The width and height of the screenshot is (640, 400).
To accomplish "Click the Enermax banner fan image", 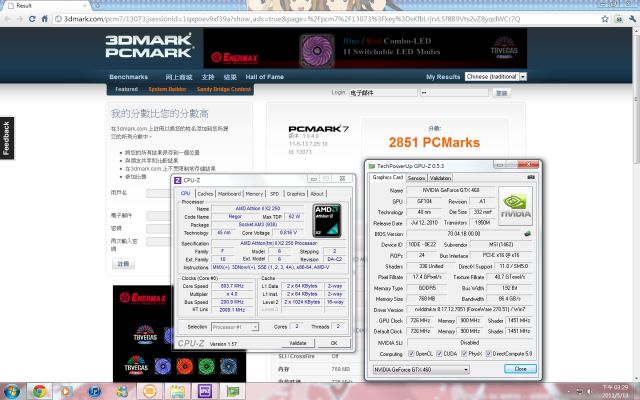I will 317,51.
